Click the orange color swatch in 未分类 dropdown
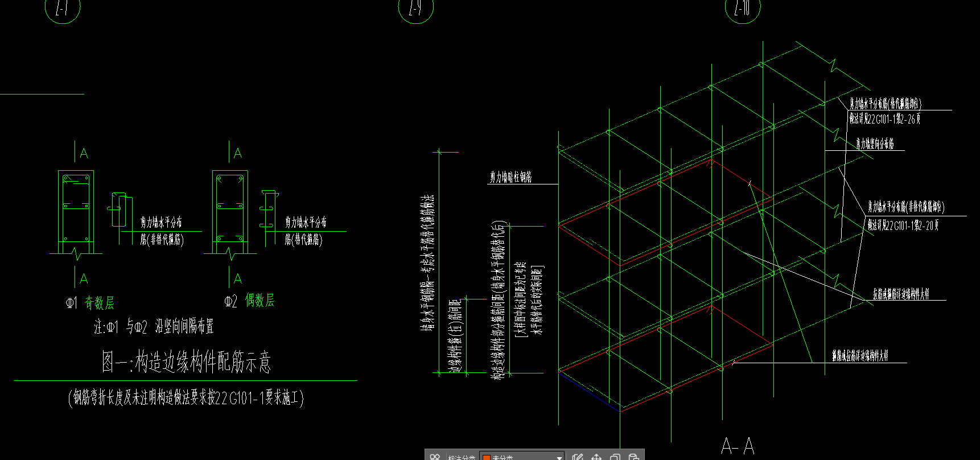 (487, 457)
